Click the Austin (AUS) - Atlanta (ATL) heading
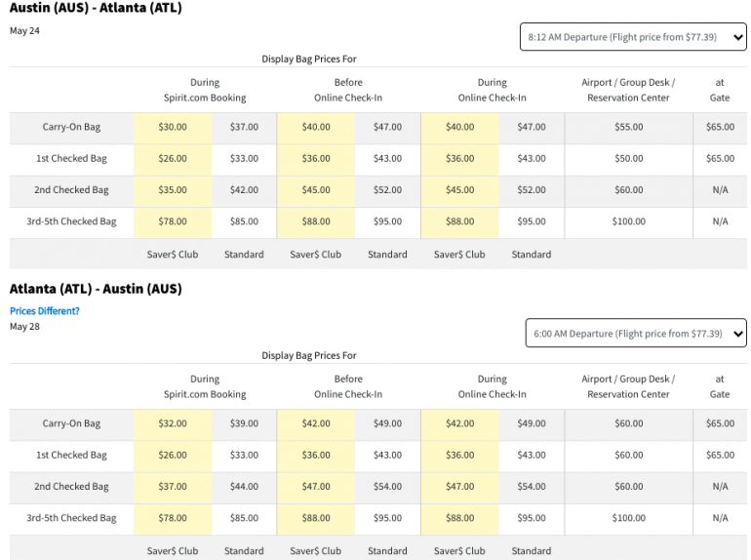The image size is (751, 560). coord(96,9)
